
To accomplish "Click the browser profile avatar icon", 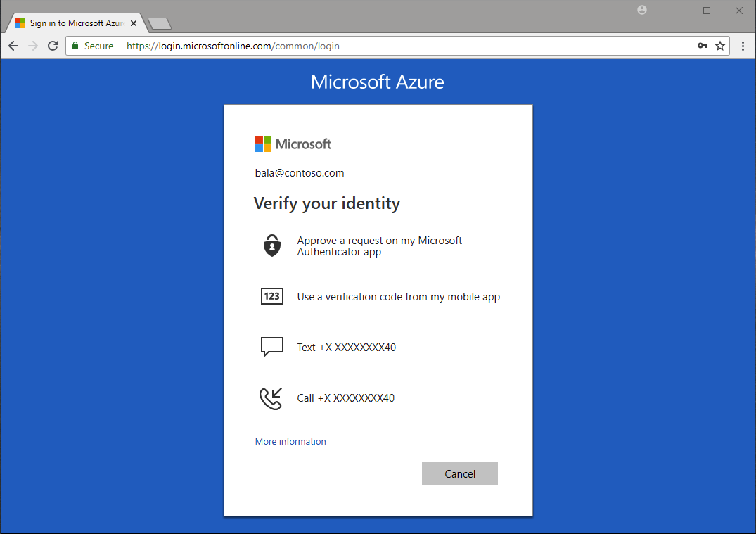I will pos(641,10).
